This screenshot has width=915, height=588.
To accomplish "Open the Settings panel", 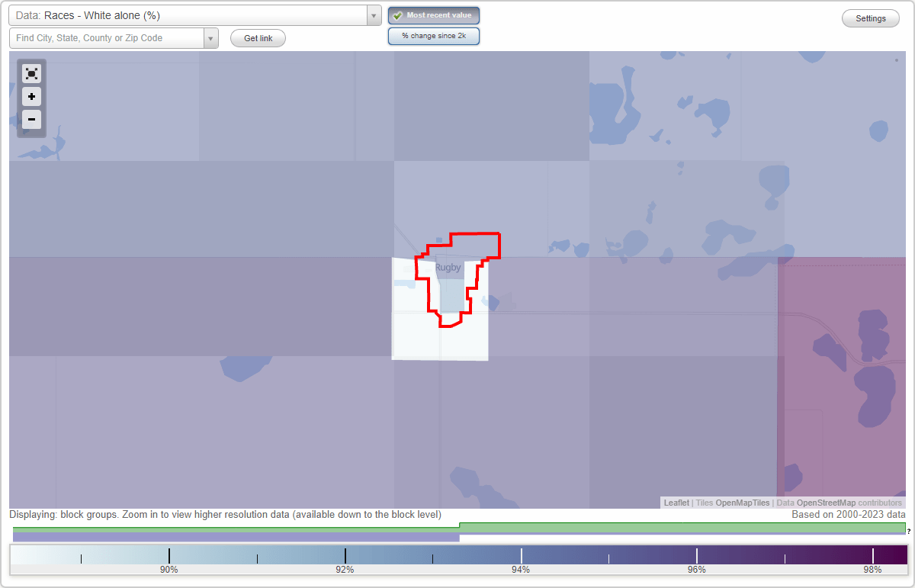I will click(870, 18).
